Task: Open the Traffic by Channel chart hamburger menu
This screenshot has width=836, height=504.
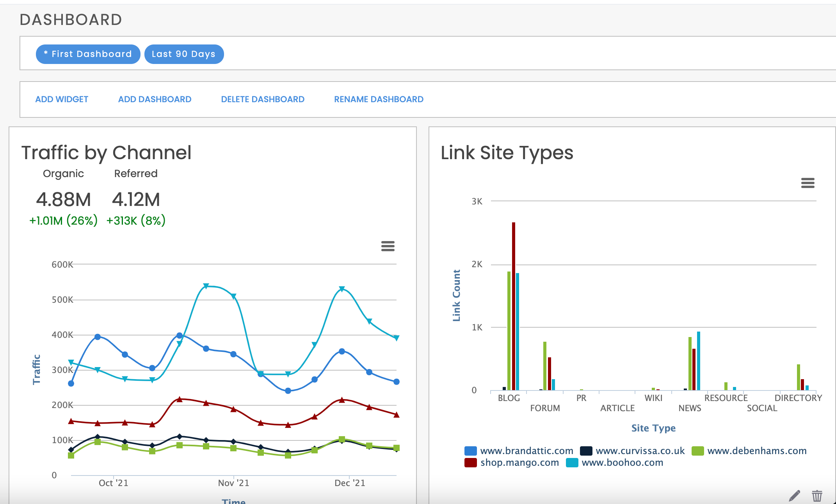Action: click(388, 246)
